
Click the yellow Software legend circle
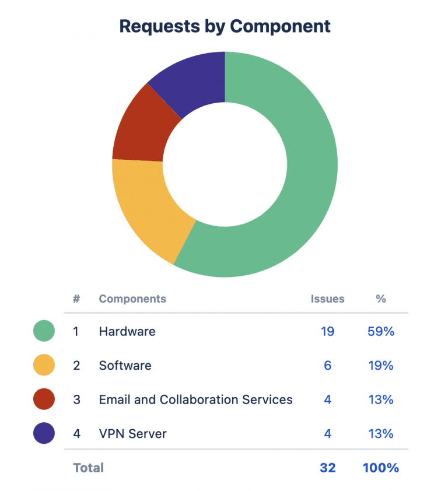pyautogui.click(x=44, y=366)
